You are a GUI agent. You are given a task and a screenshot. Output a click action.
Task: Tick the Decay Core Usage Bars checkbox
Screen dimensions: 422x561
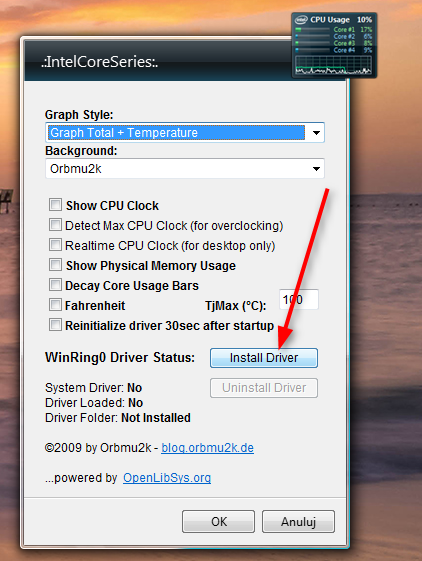tap(55, 285)
